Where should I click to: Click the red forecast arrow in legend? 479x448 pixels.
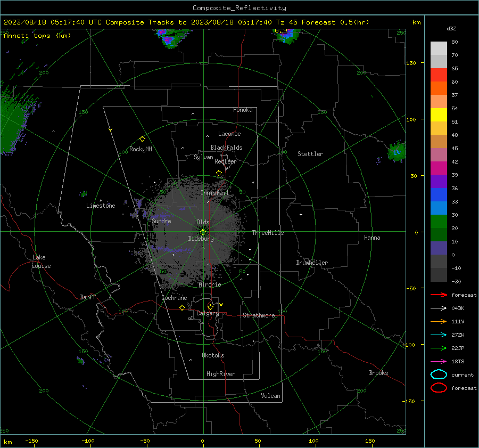click(439, 295)
